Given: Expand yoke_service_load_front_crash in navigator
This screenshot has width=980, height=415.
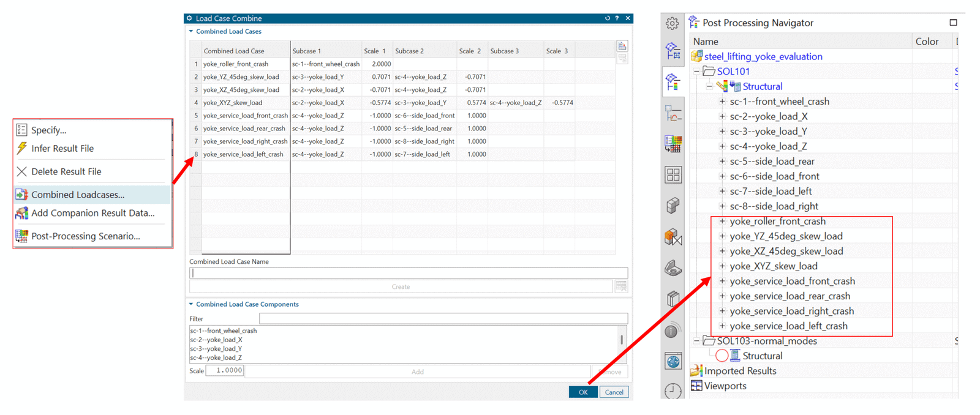Looking at the screenshot, I should pos(722,281).
